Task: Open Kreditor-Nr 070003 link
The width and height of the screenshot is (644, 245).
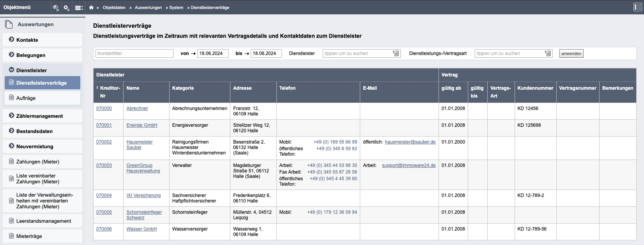Action: pyautogui.click(x=104, y=165)
